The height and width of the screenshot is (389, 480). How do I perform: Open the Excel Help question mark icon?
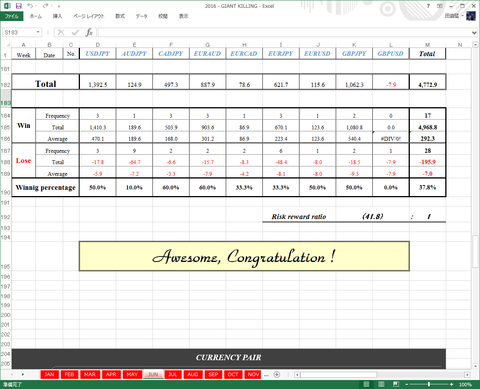coord(428,6)
